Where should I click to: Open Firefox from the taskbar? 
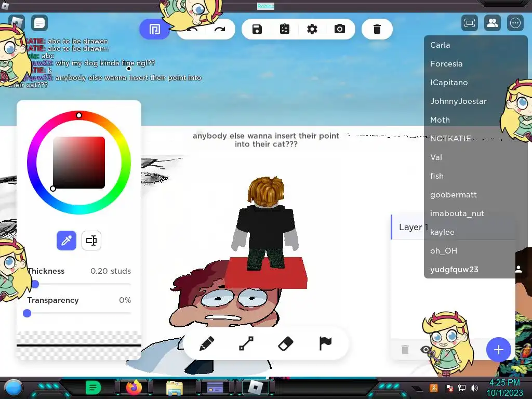pos(134,388)
